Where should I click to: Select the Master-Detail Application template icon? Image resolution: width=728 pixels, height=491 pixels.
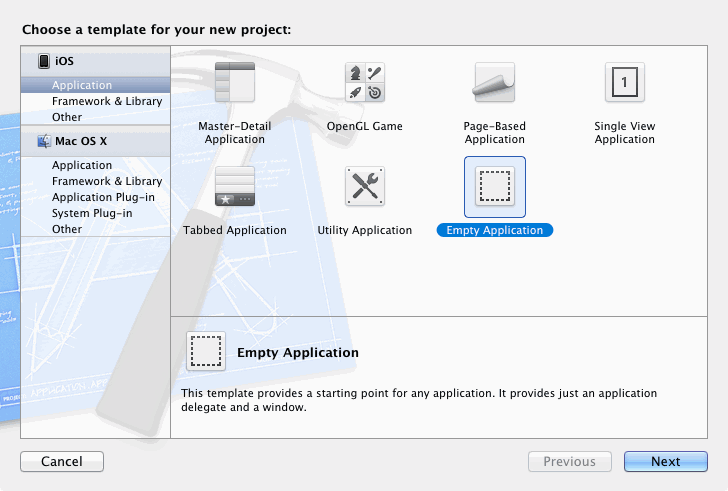[x=235, y=82]
